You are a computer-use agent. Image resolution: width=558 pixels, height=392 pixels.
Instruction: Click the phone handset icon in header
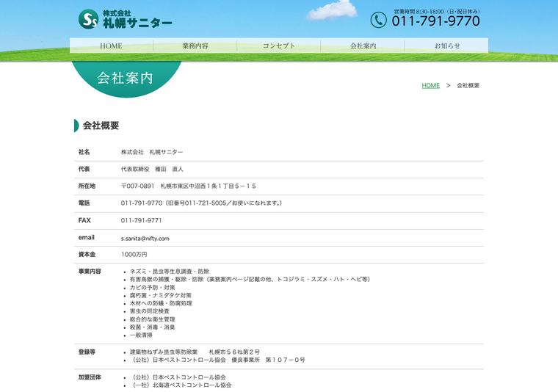tap(378, 20)
